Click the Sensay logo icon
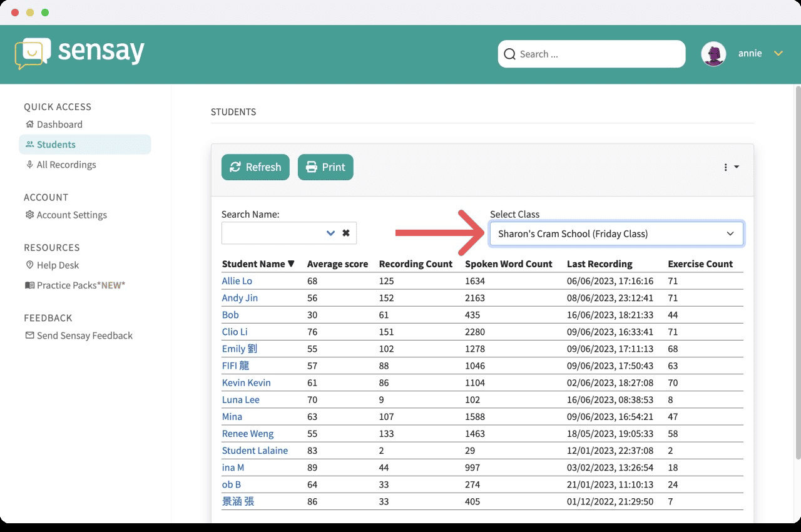Image resolution: width=801 pixels, height=532 pixels. (x=32, y=54)
